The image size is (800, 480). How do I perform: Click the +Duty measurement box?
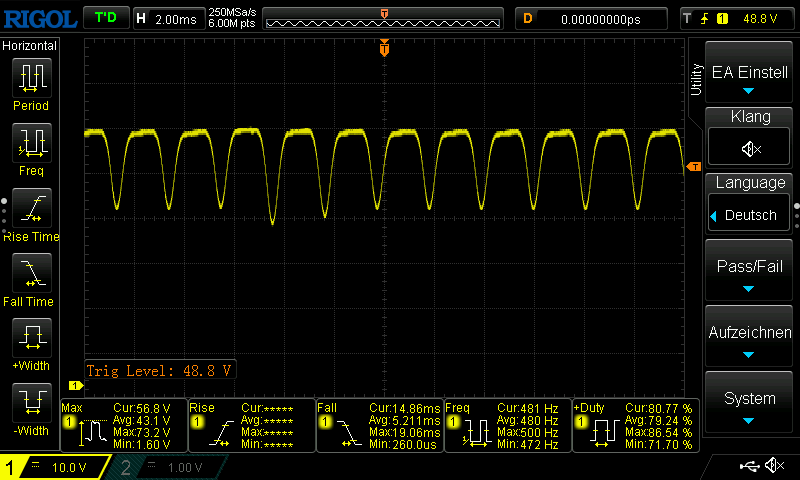(x=636, y=425)
